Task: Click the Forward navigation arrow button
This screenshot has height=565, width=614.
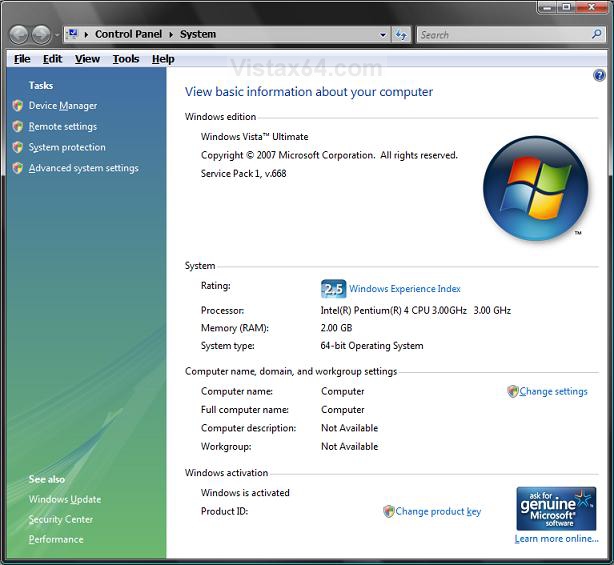Action: click(41, 34)
